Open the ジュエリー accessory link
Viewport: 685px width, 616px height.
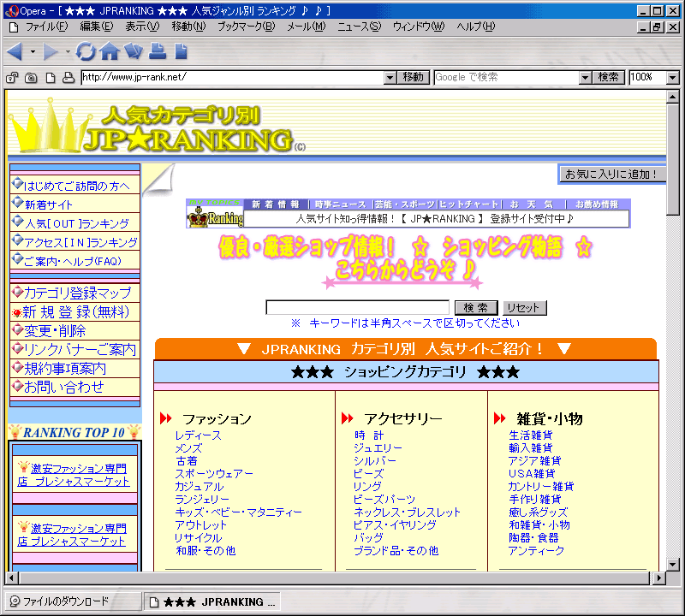pos(378,448)
